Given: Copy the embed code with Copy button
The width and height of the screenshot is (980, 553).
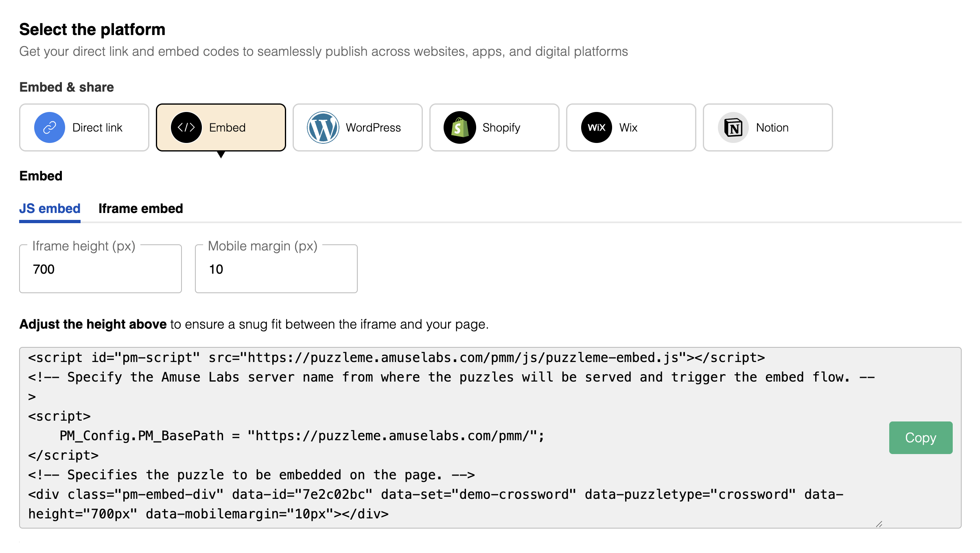Looking at the screenshot, I should pos(921,438).
